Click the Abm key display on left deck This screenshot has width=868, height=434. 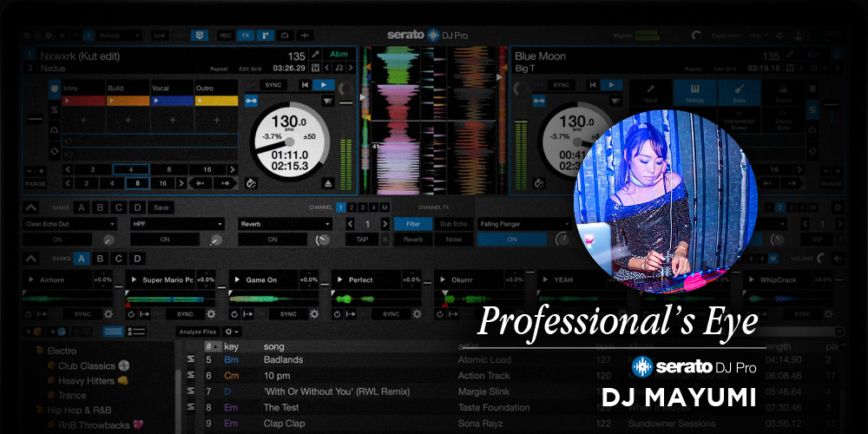339,55
